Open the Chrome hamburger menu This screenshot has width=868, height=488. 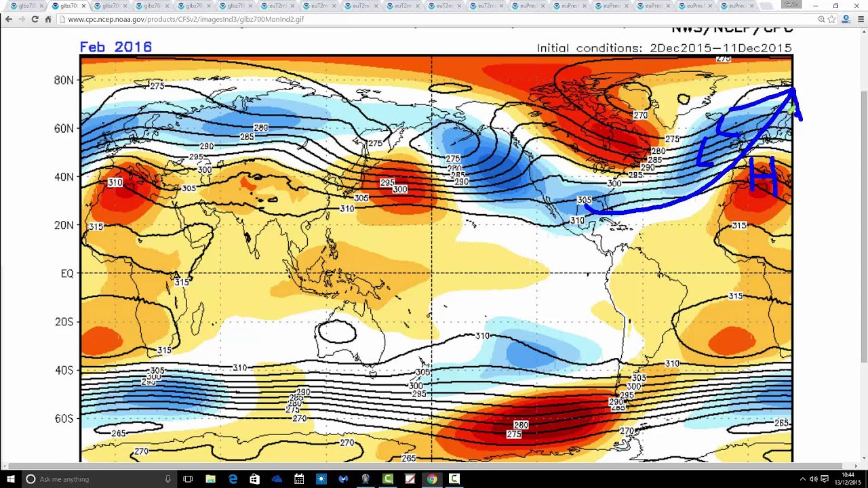[x=861, y=20]
